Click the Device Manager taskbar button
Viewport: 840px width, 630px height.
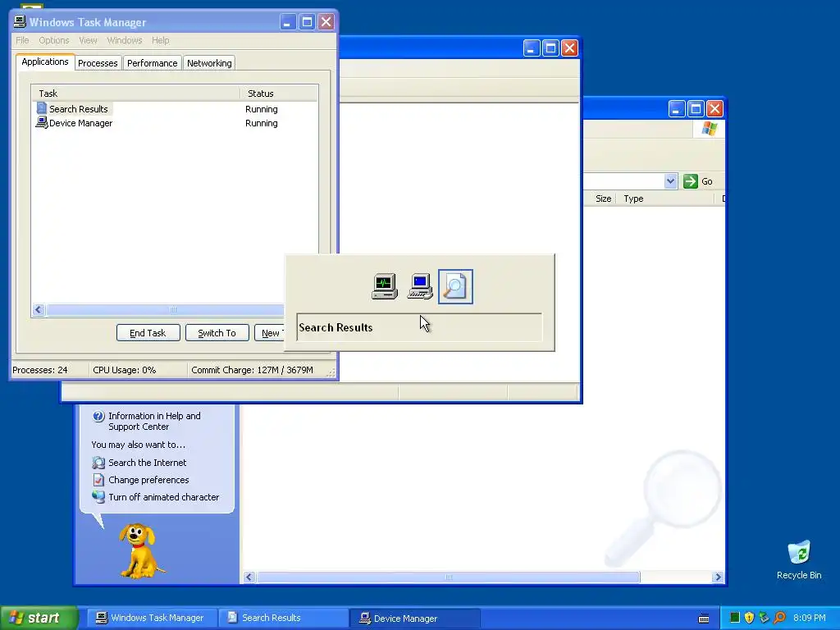coord(414,618)
